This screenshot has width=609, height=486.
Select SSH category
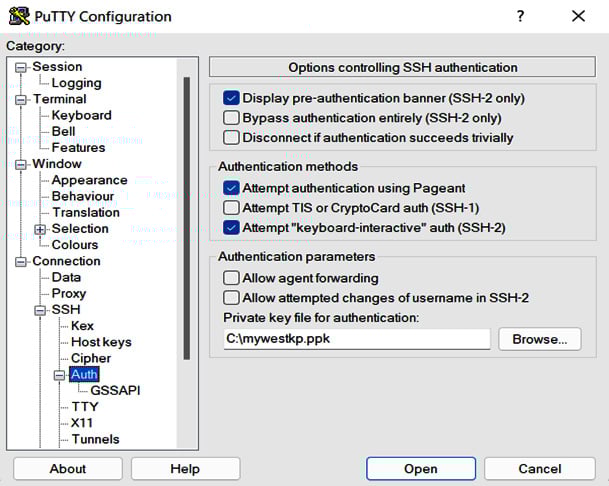pos(66,310)
